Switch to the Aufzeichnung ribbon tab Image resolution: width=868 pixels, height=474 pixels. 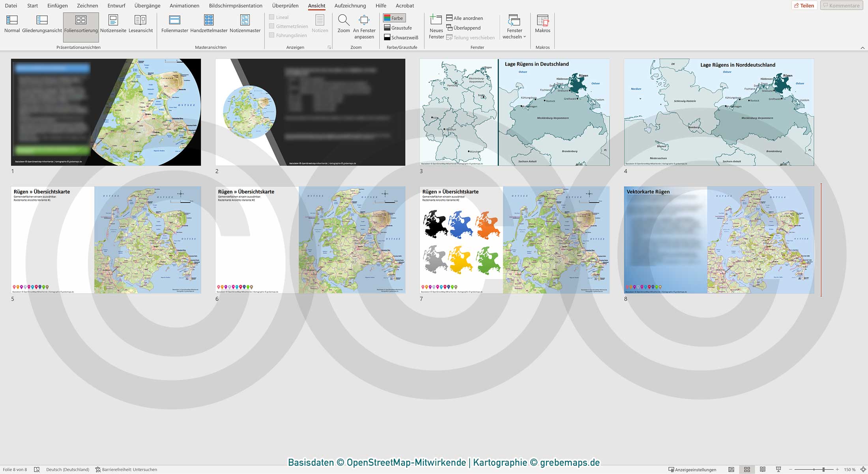coord(350,6)
